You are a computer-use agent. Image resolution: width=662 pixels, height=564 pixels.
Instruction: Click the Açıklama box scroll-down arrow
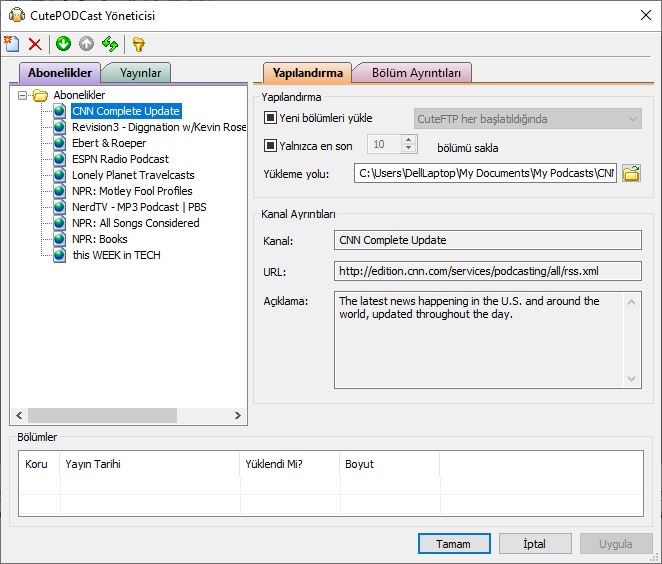(632, 379)
